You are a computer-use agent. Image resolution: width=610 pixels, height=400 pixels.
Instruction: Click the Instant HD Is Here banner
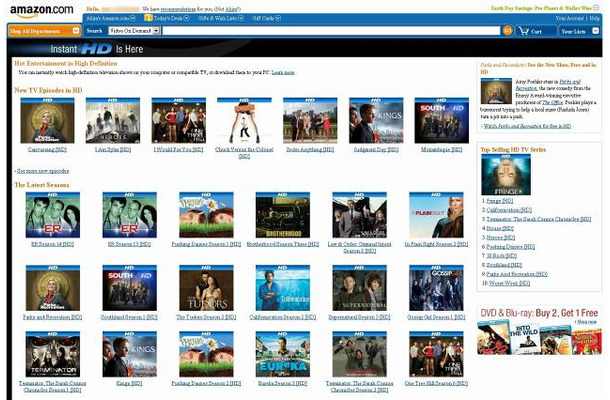point(97,49)
